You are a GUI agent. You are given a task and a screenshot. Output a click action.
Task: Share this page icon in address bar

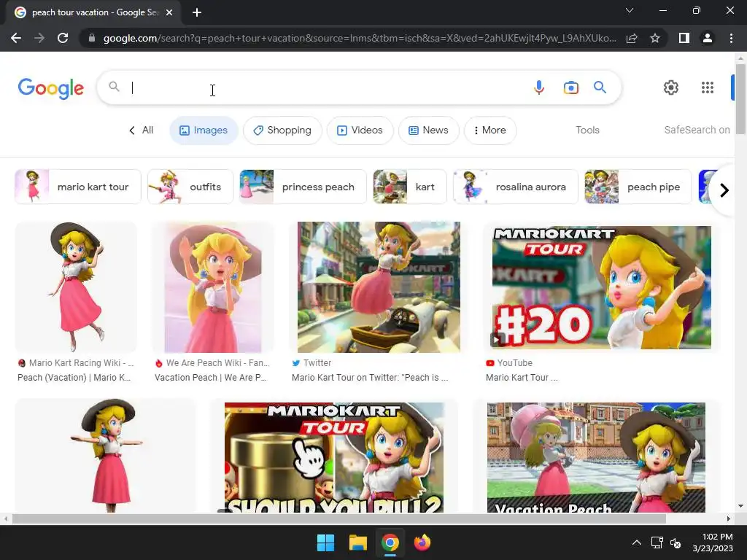632,38
